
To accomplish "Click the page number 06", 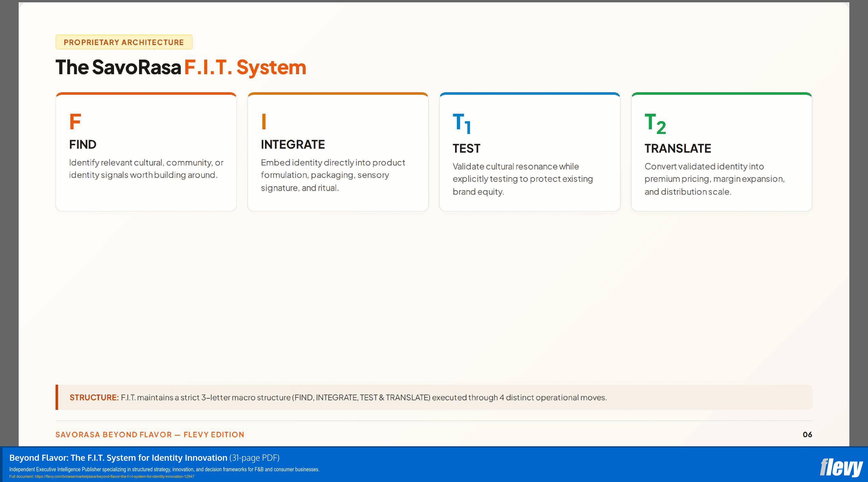I will click(807, 435).
